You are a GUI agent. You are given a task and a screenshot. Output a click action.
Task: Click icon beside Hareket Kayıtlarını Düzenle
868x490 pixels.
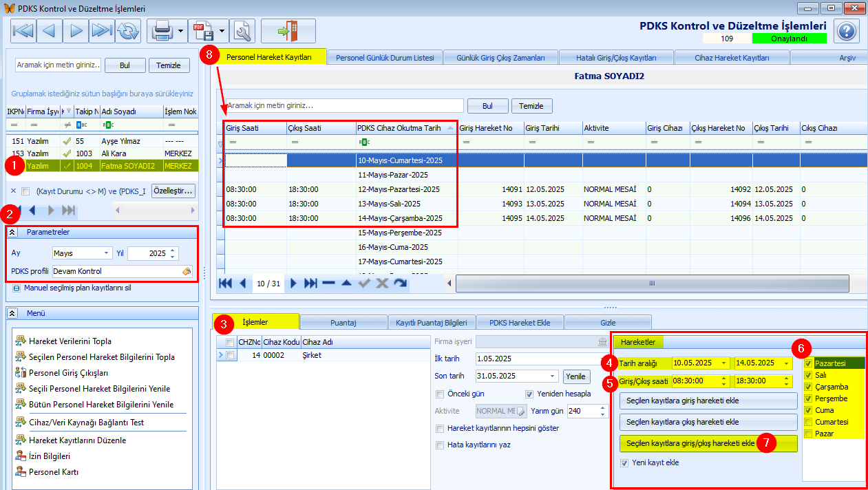21,440
